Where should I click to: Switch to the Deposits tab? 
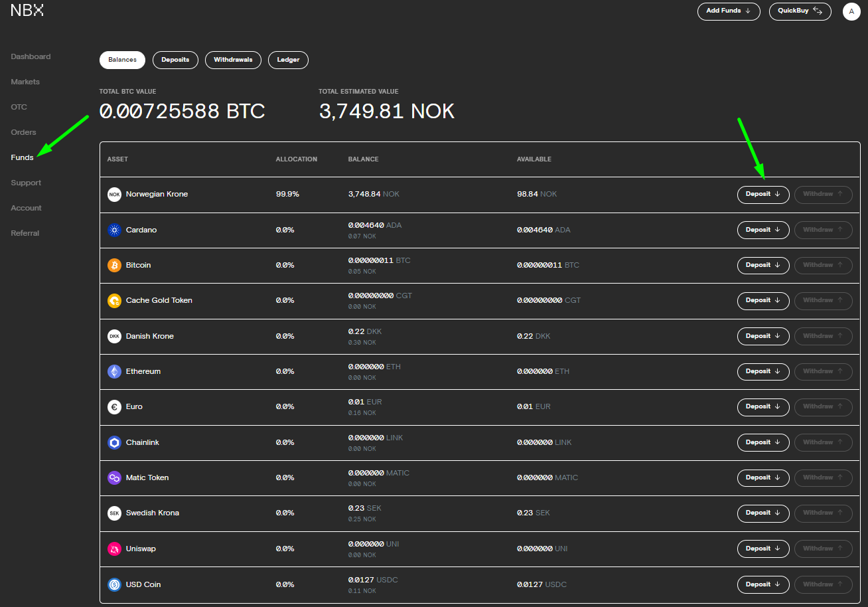click(x=175, y=60)
